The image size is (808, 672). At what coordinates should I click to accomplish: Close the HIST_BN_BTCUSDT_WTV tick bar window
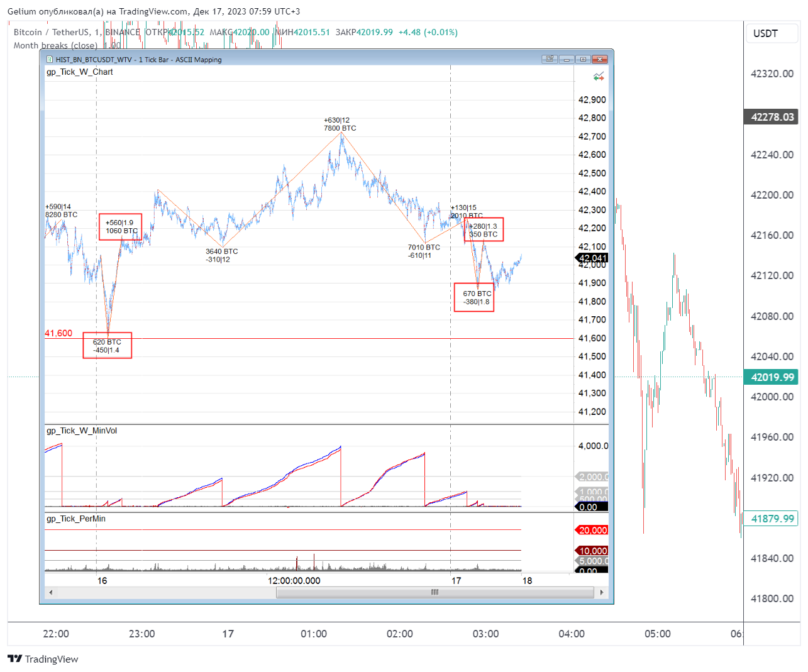tap(600, 59)
